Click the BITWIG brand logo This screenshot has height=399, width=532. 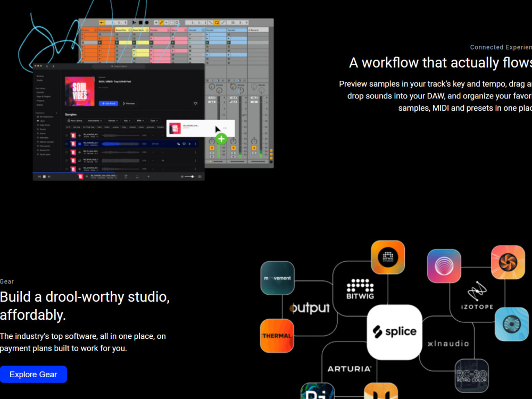pyautogui.click(x=360, y=289)
